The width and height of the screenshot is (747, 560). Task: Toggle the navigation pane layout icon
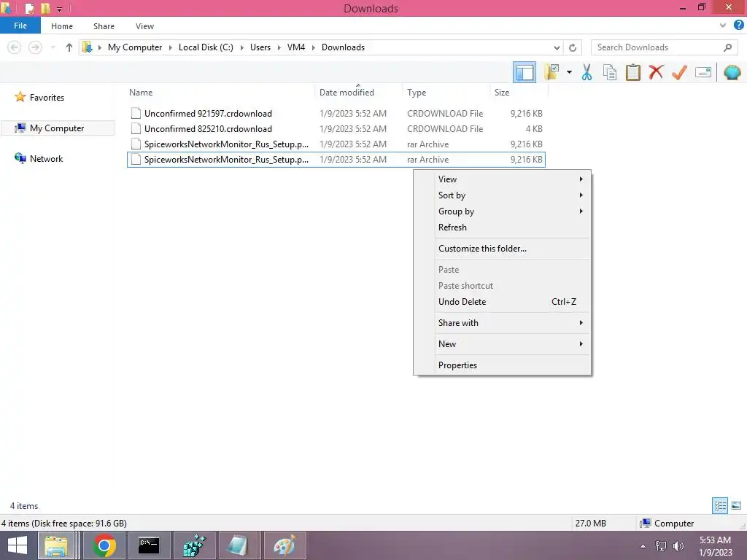[524, 72]
